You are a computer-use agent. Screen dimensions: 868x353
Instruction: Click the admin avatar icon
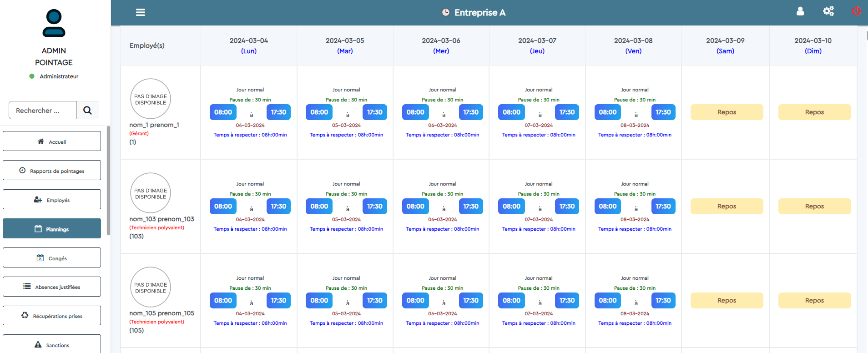coord(54,23)
